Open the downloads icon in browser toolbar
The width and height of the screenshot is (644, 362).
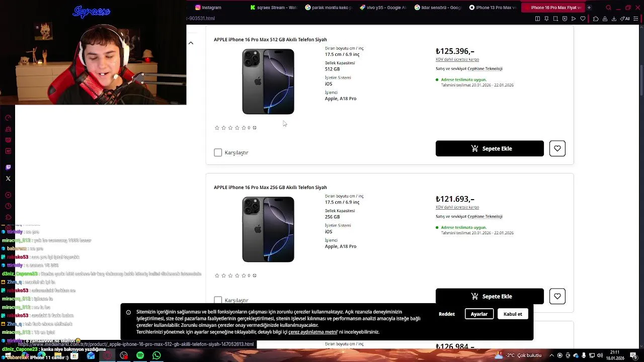614,19
